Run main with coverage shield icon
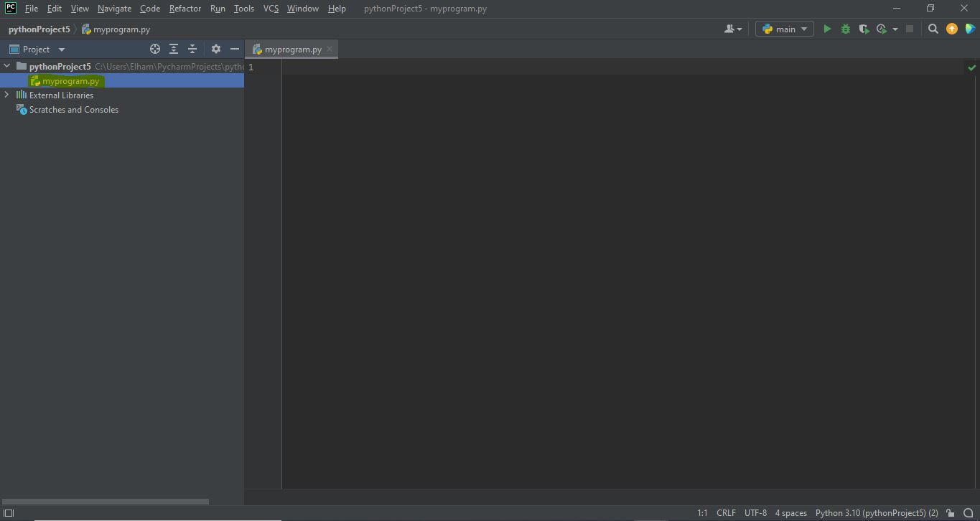 click(864, 29)
